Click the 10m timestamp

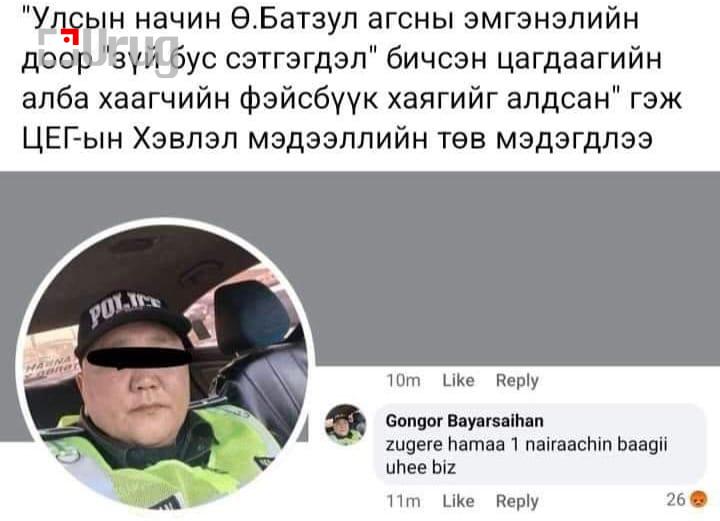coord(403,381)
